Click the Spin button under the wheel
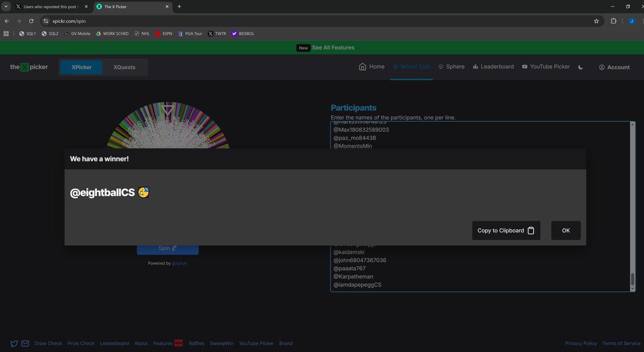Screen dimensions: 644x352 [x=167, y=248]
